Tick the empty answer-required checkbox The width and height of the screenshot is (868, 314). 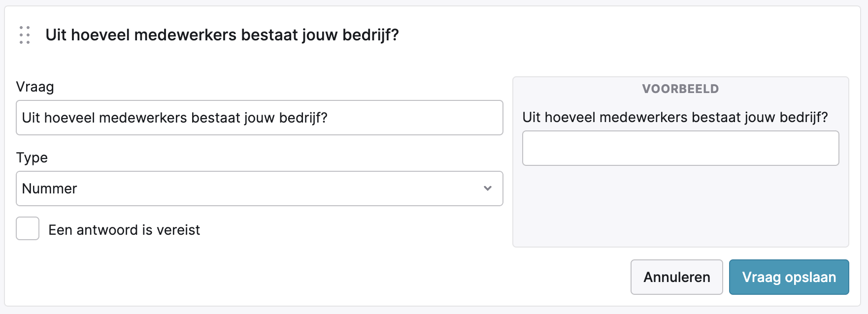click(28, 229)
